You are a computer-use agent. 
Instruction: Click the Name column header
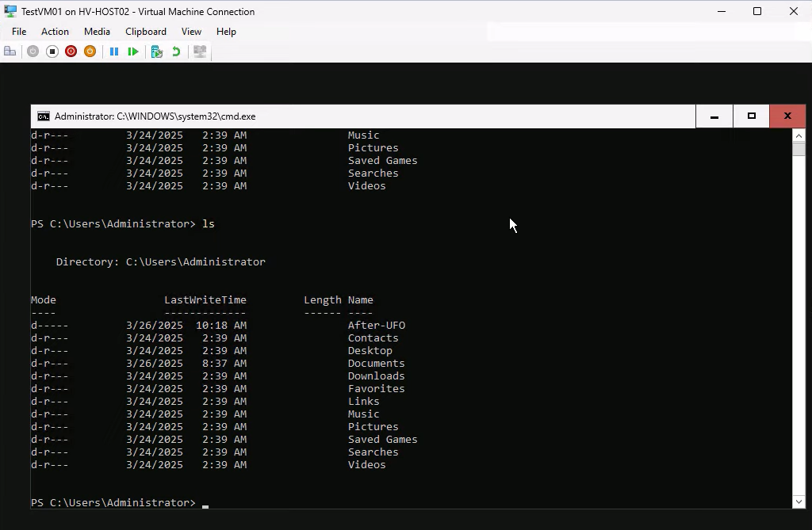pos(361,299)
